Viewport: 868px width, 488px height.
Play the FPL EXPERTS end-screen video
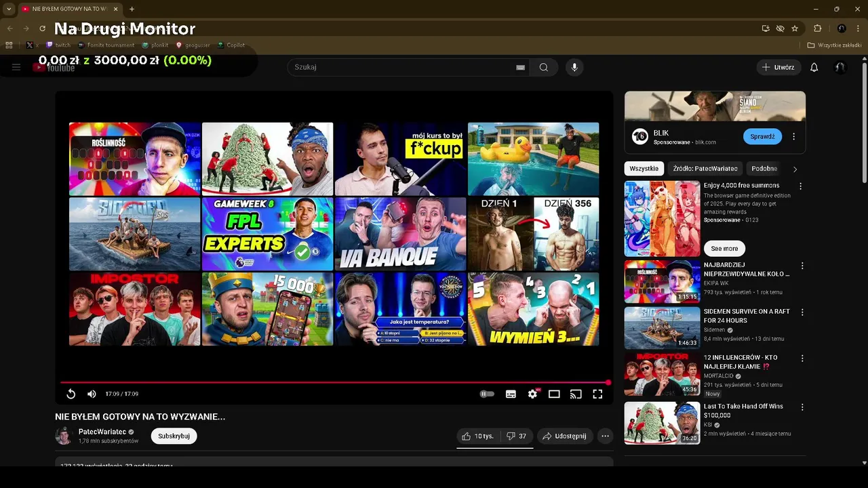click(x=267, y=234)
